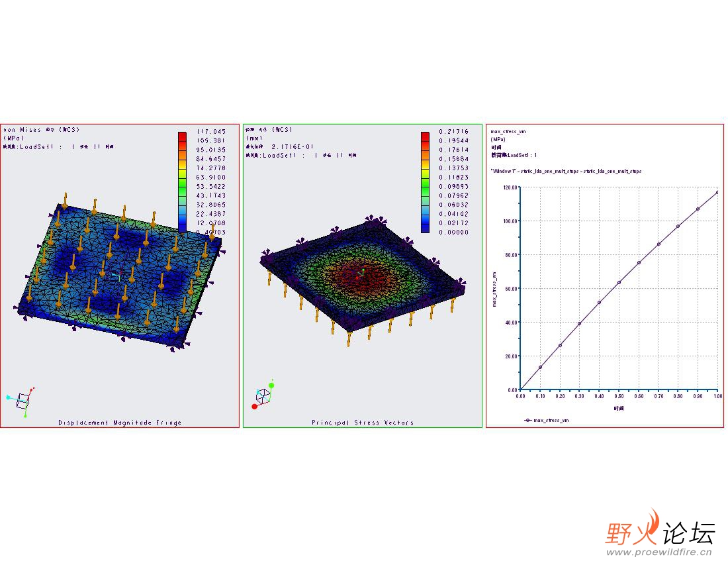Viewport: 728px width, 563px height.
Task: Select legend value 0.17614
Action: 454,150
